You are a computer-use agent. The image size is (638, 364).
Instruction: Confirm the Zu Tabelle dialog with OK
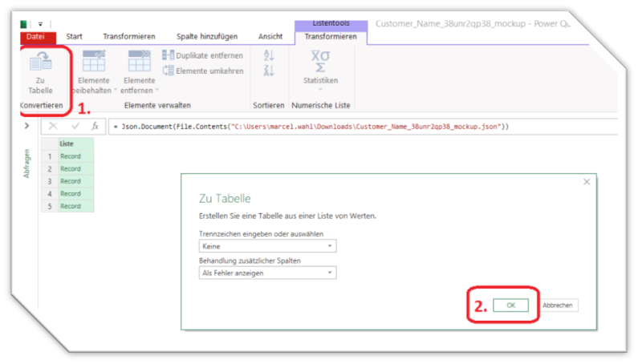[x=510, y=305]
